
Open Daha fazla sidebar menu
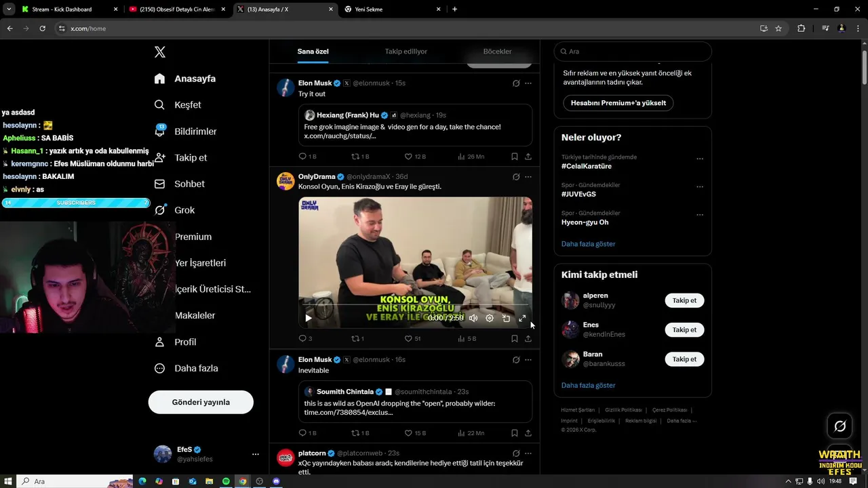tap(186, 369)
